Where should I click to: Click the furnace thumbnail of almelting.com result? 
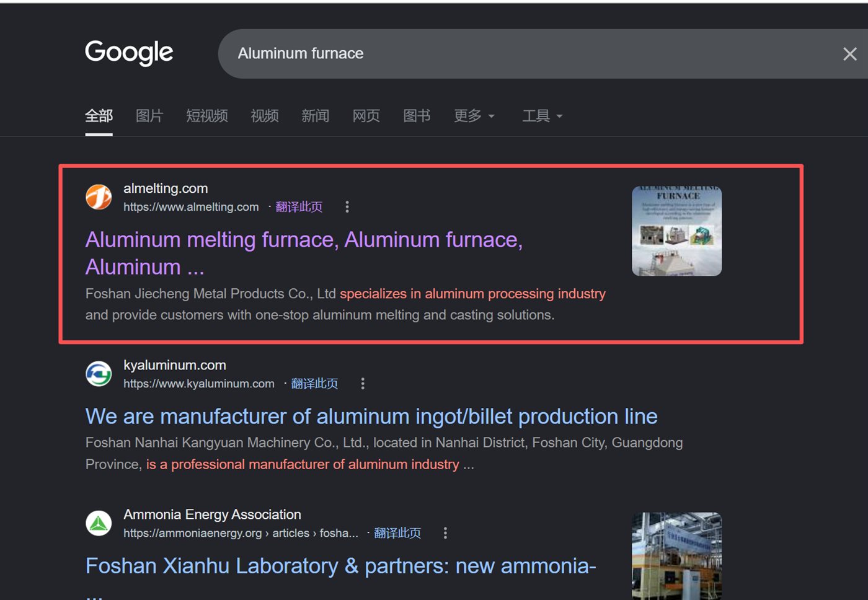pos(676,231)
